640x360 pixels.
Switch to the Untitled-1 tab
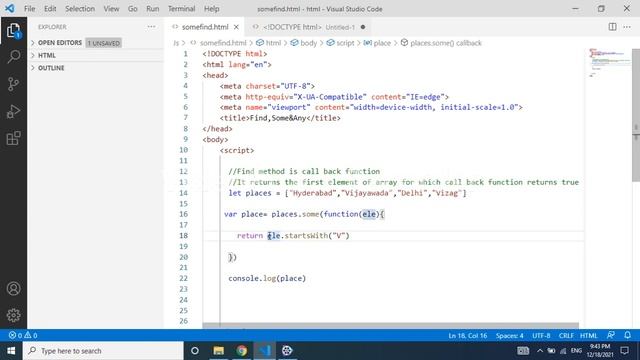tap(309, 27)
